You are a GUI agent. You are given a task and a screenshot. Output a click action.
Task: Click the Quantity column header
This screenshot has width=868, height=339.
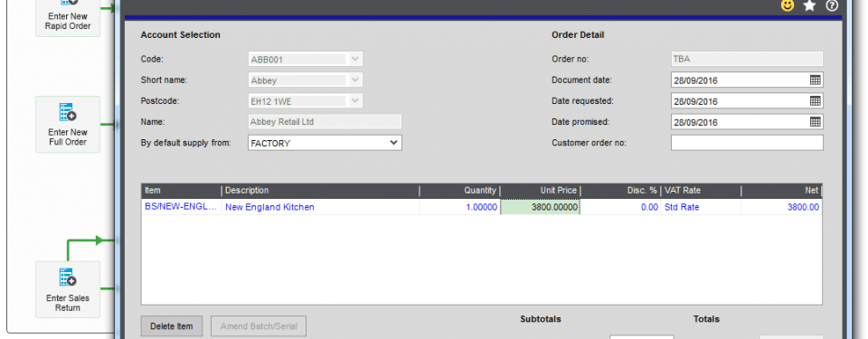coord(460,191)
